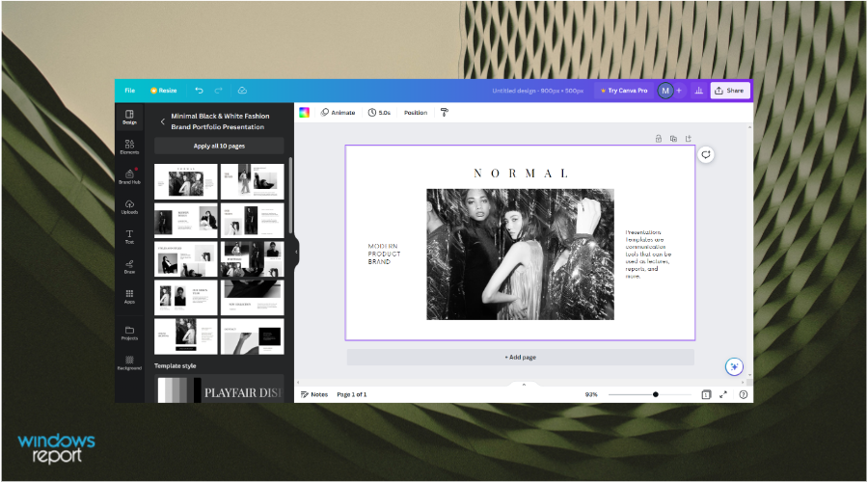Click the Animate toolbar button

pyautogui.click(x=339, y=113)
